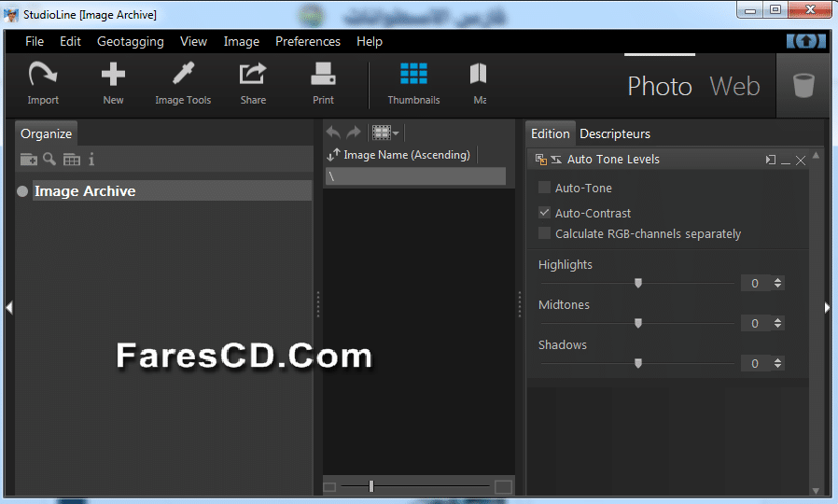Click the add folder icon in Organize
This screenshot has height=504, width=838.
(28, 160)
